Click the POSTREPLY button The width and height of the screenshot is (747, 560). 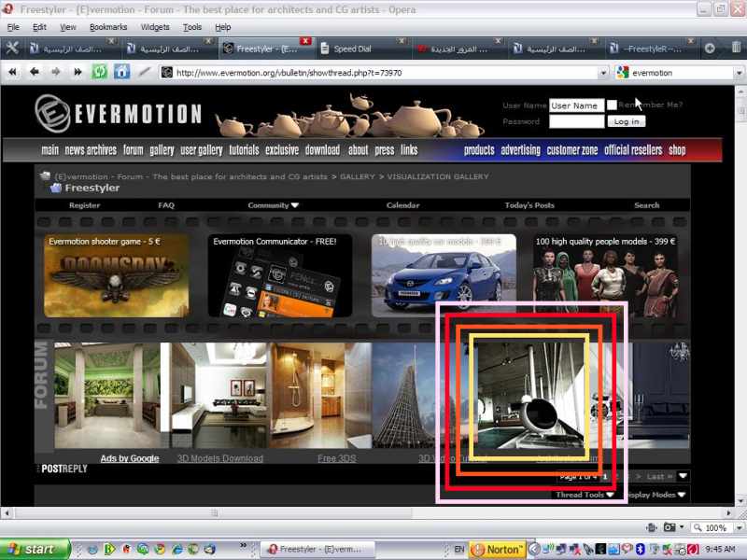click(x=63, y=469)
